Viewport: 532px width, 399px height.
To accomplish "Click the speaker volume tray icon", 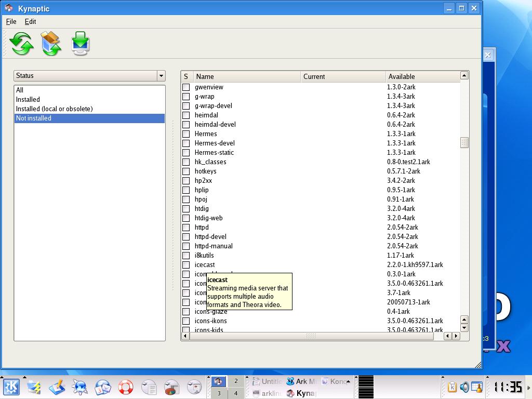I will pyautogui.click(x=464, y=387).
